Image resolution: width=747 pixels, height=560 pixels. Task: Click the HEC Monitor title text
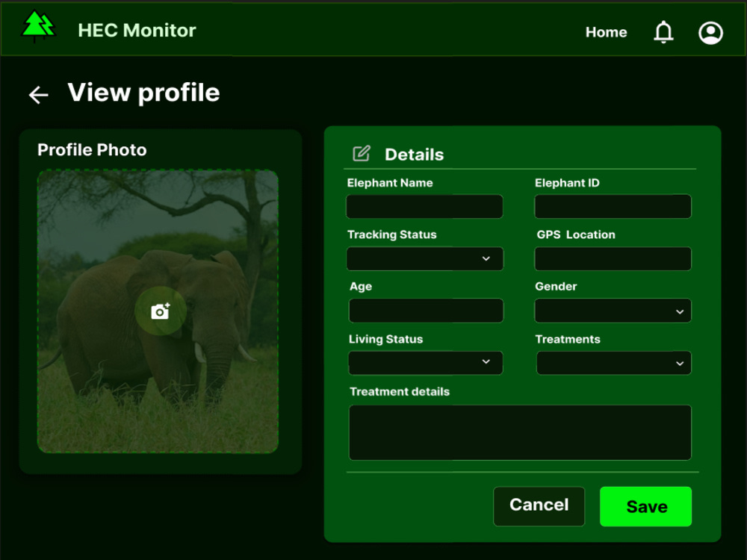point(137,31)
